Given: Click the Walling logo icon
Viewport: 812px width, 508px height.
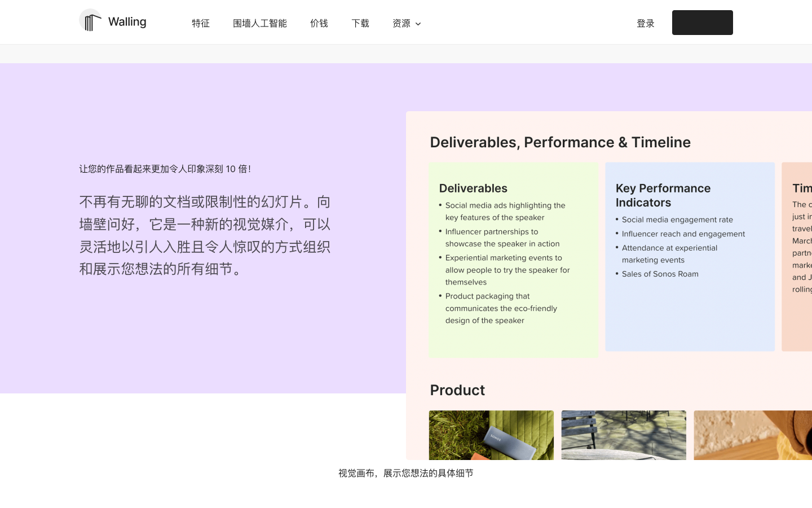Looking at the screenshot, I should [90, 20].
